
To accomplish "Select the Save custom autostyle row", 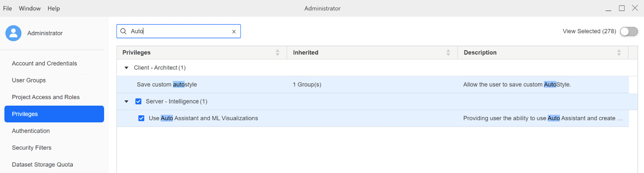I will (373, 85).
